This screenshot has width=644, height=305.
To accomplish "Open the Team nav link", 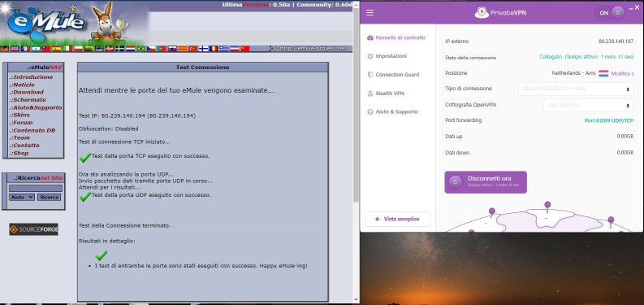I will (x=19, y=137).
